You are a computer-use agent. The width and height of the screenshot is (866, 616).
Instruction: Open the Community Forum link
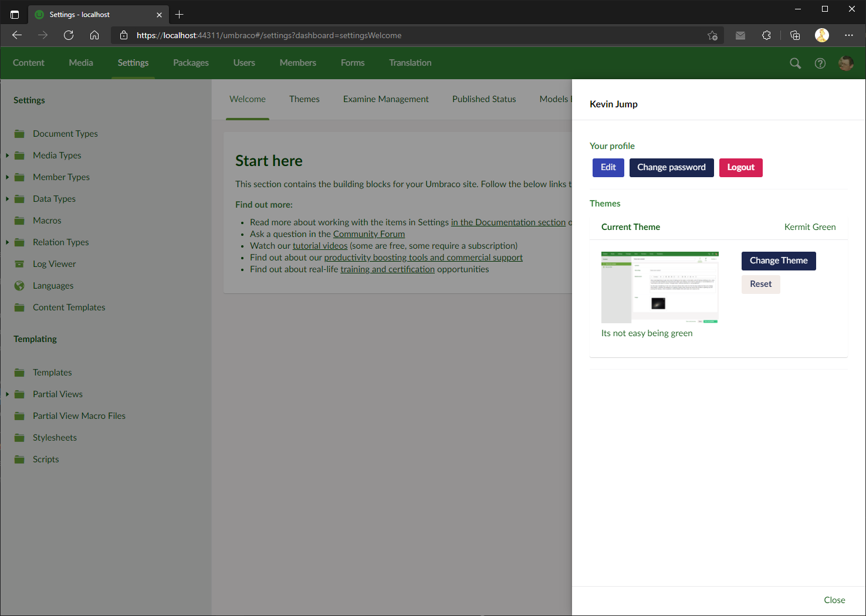pos(369,234)
